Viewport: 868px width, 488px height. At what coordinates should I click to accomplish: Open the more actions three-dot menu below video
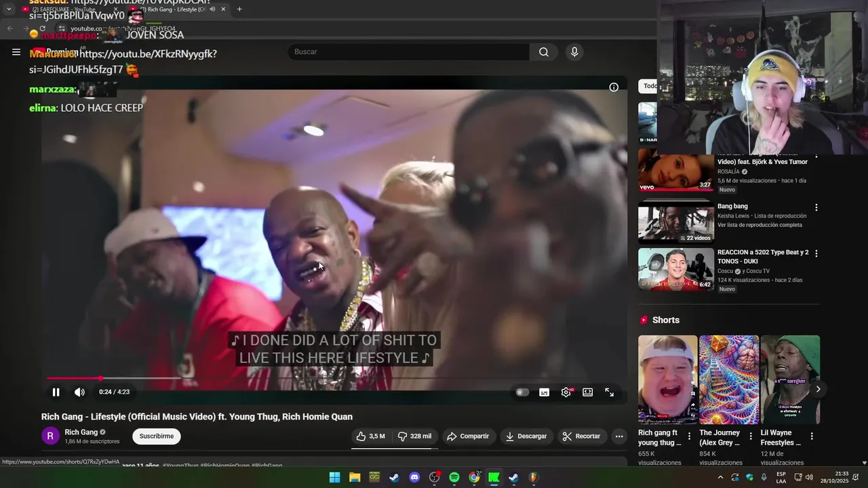(x=619, y=436)
